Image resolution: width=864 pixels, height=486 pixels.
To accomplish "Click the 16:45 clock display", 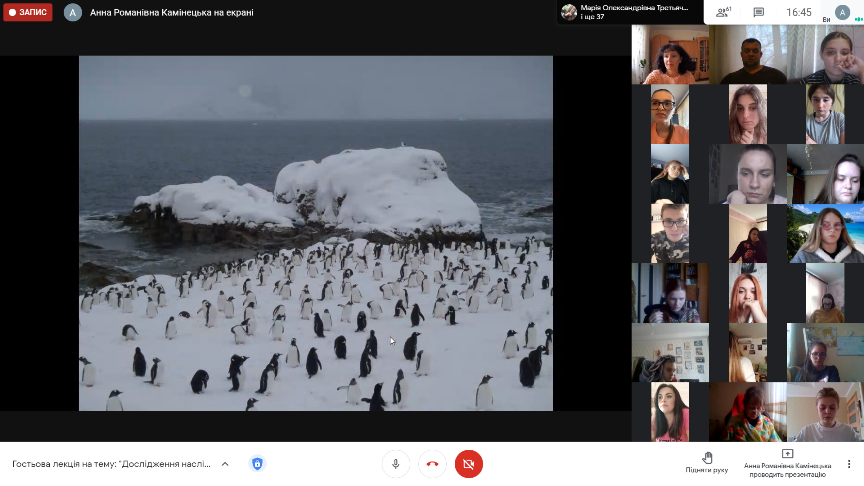I will [799, 12].
